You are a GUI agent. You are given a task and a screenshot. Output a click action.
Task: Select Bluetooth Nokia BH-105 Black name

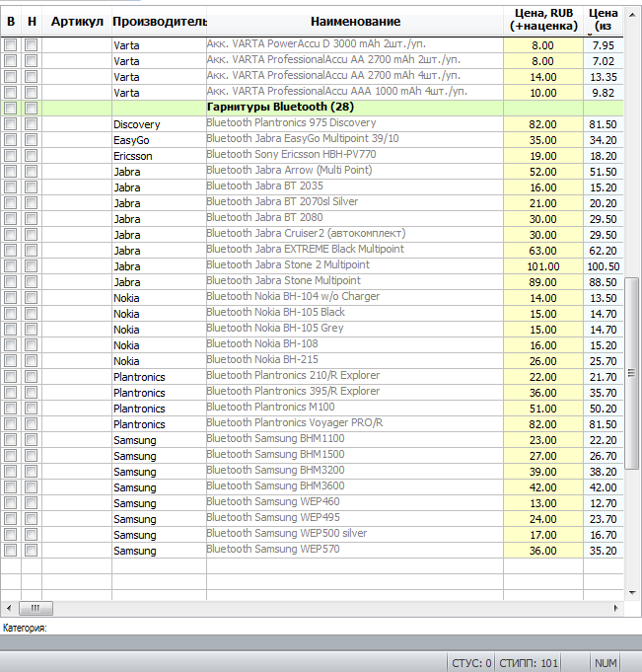(275, 313)
